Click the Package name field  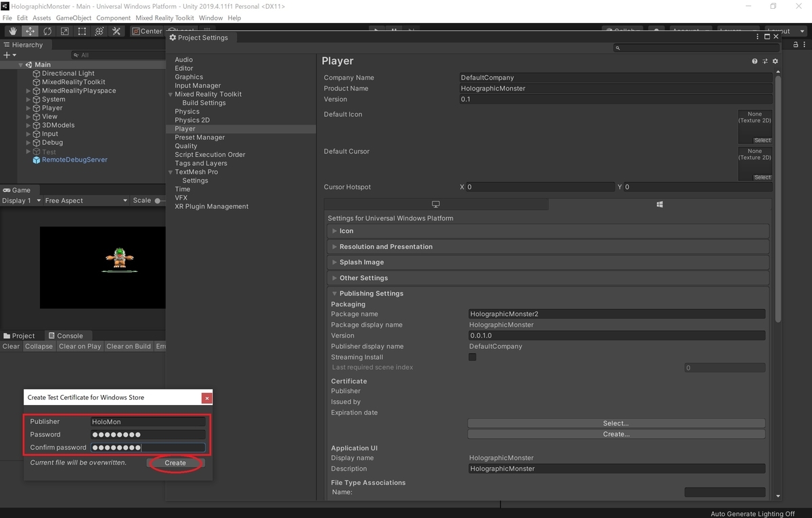[x=616, y=314]
